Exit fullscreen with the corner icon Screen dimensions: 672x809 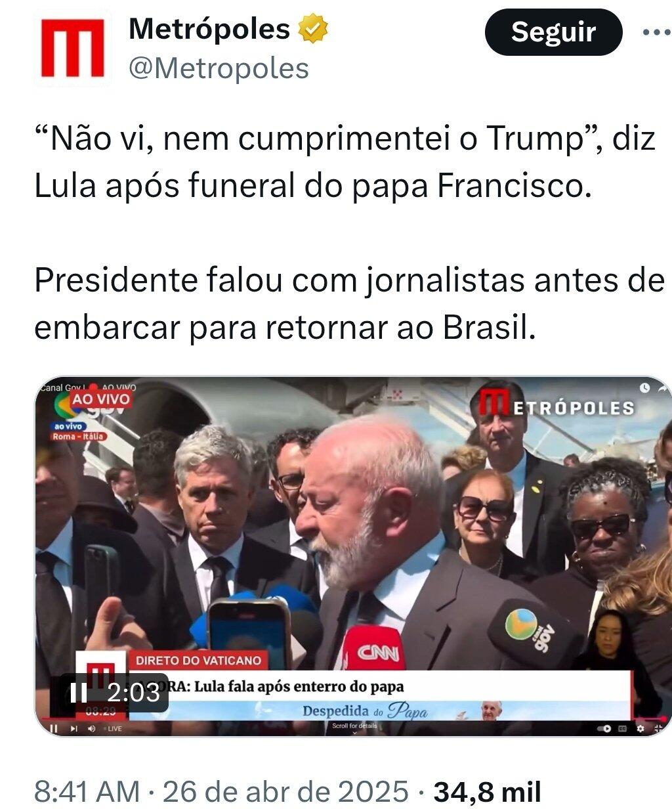pos(658,728)
